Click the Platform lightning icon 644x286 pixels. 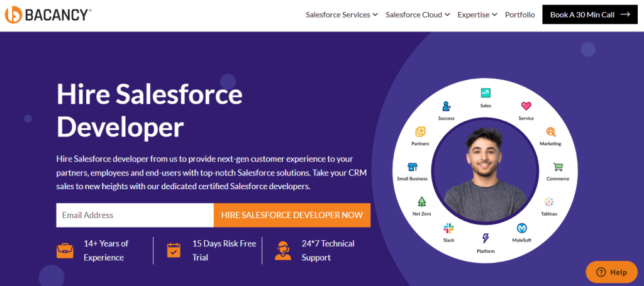486,238
